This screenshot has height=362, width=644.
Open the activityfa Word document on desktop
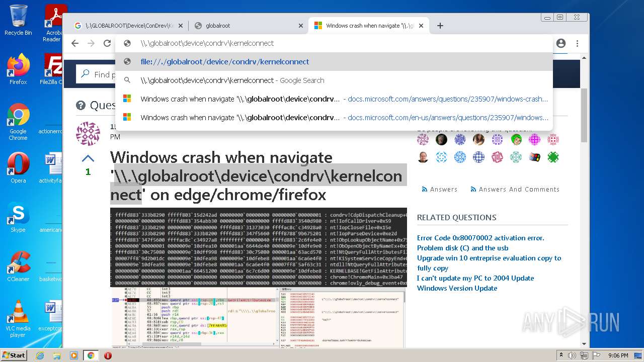tap(51, 168)
